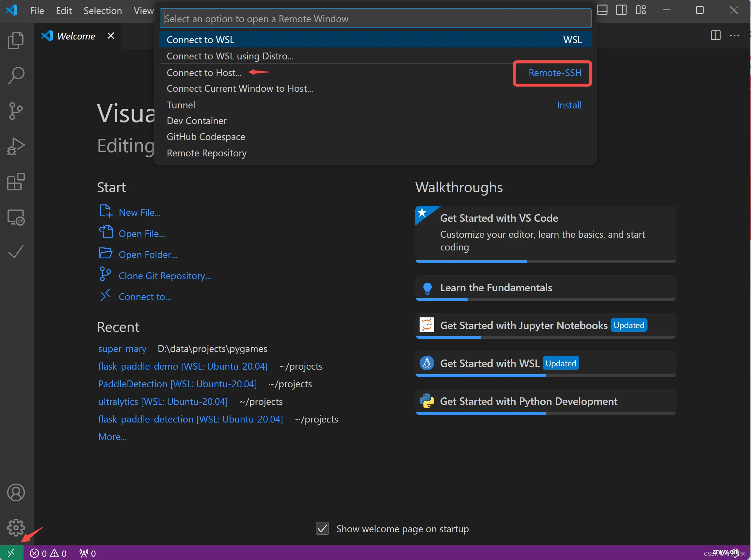
Task: Click the Jupyter logo in walkthroughs
Action: point(427,325)
